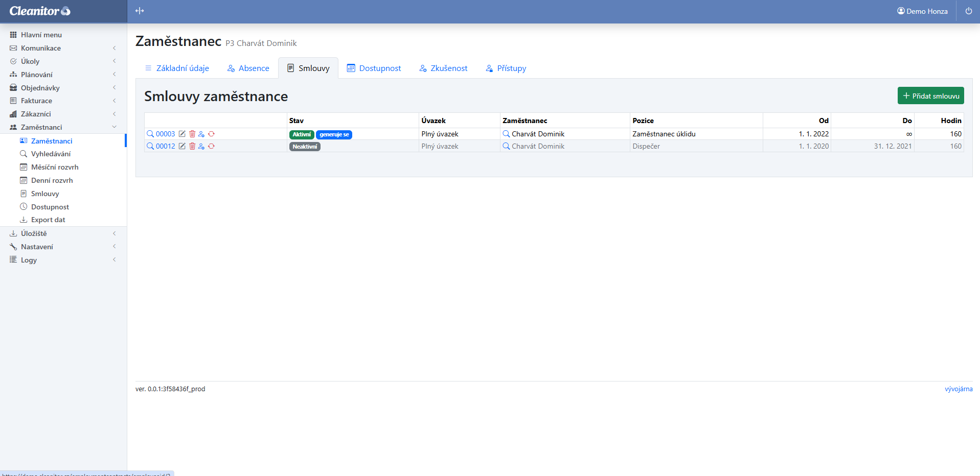
Task: Expand the Fakturace sidebar section
Action: pos(36,101)
